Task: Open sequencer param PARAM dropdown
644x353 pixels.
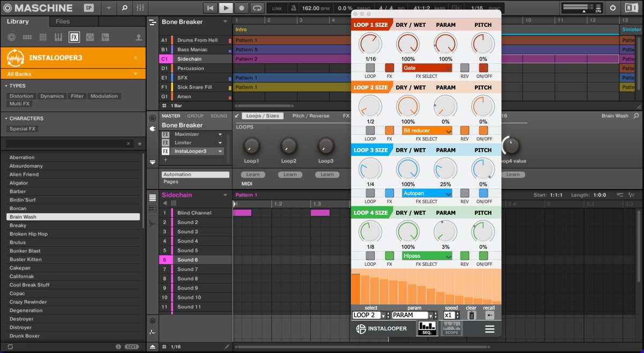Action: [x=414, y=315]
